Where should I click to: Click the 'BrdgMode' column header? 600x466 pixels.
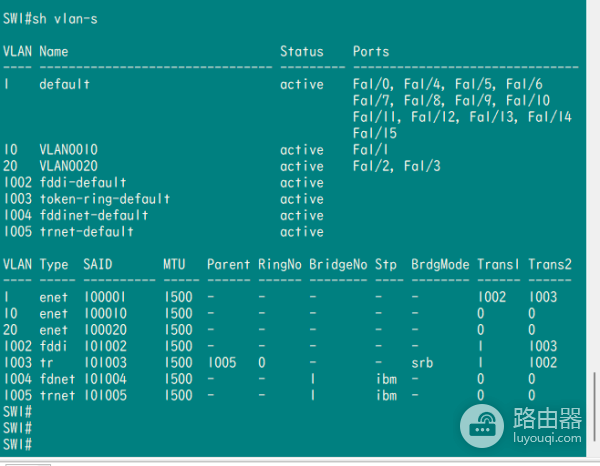click(439, 264)
